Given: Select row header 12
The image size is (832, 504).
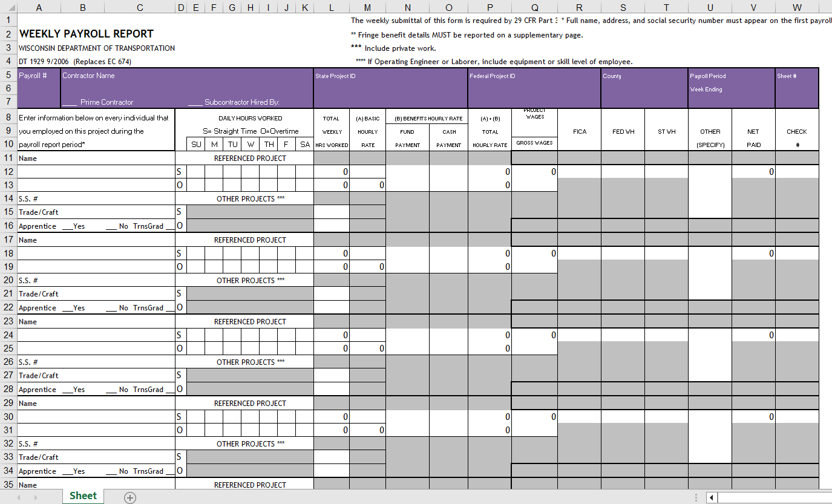Looking at the screenshot, I should pyautogui.click(x=8, y=171).
